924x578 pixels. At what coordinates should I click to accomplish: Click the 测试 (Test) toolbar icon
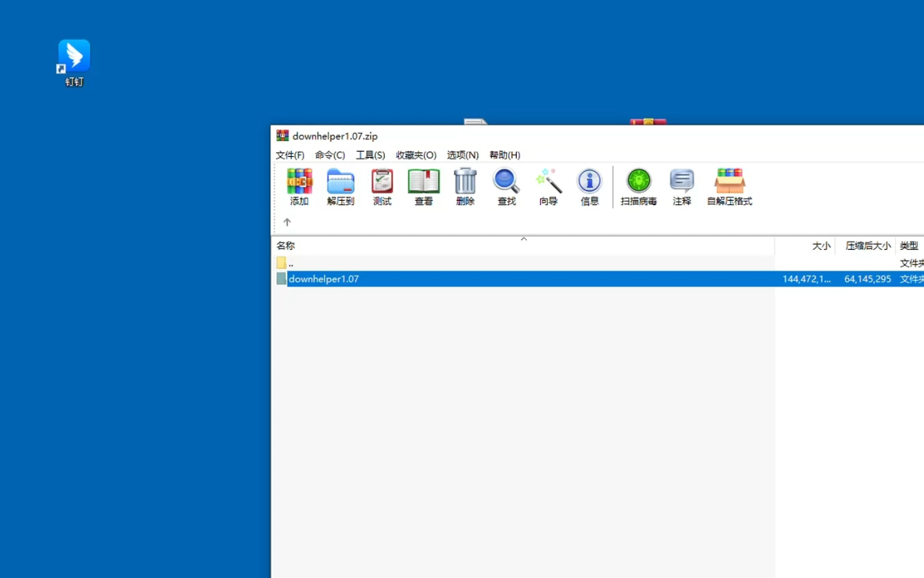[x=382, y=187]
